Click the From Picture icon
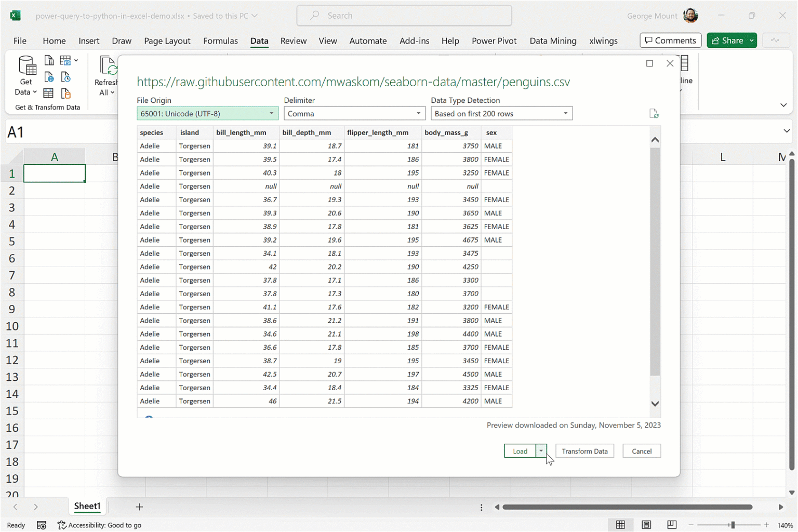Viewport: 798px width, 532px height. (66, 61)
